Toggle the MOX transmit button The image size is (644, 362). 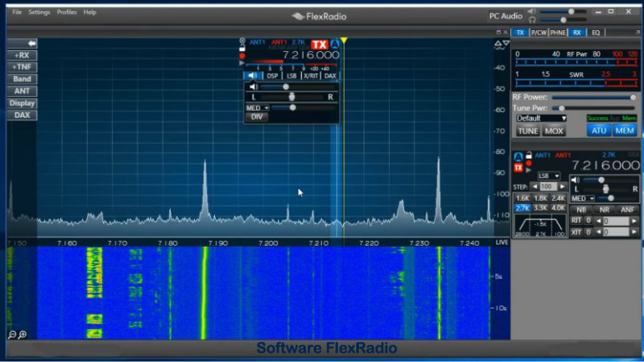point(554,131)
